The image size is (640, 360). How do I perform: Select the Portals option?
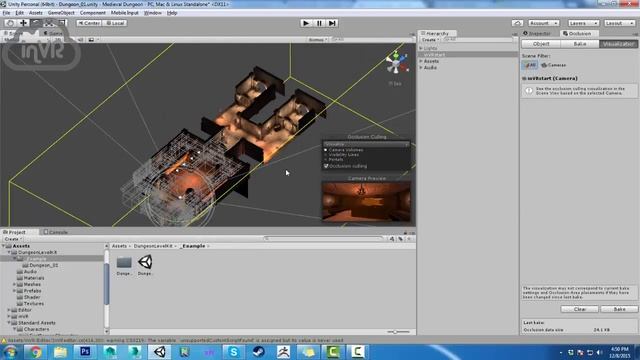click(334, 160)
